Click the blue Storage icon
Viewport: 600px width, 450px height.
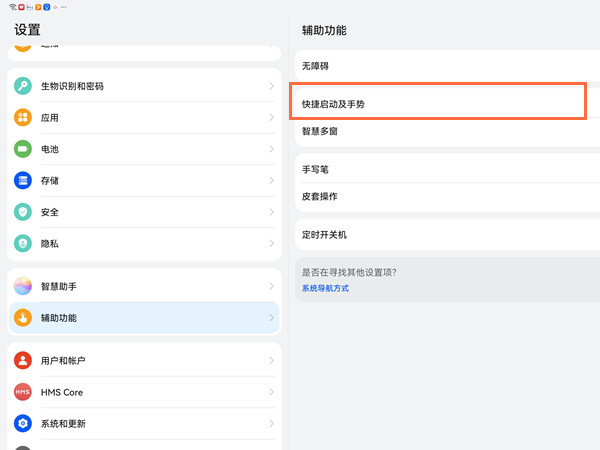(23, 181)
